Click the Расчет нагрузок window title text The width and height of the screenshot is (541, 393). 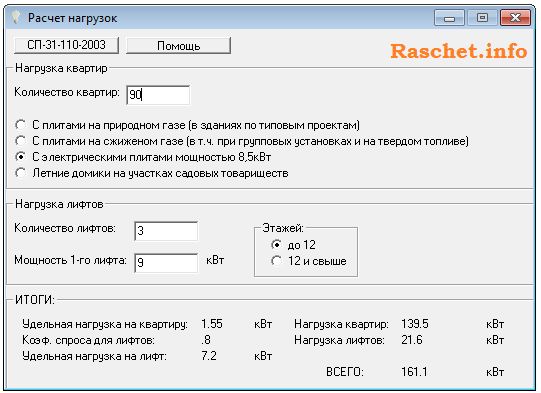pos(72,18)
